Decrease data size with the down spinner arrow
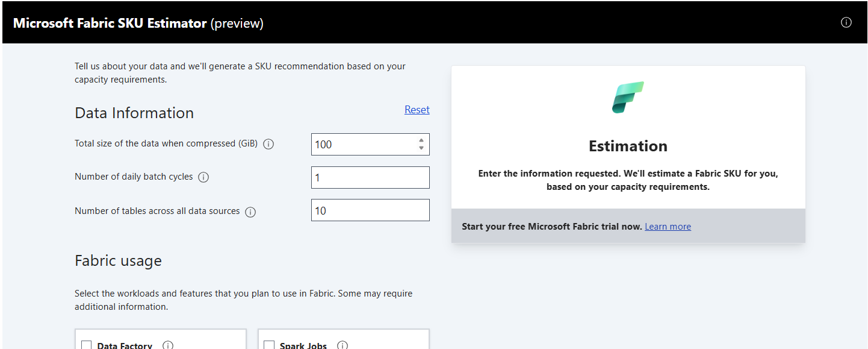Image resolution: width=868 pixels, height=349 pixels. 421,148
